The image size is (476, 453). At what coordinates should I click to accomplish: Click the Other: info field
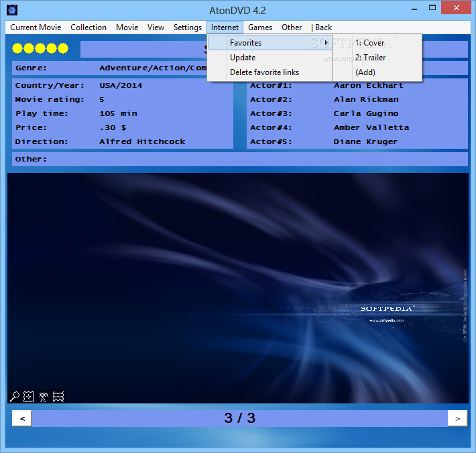coord(240,159)
